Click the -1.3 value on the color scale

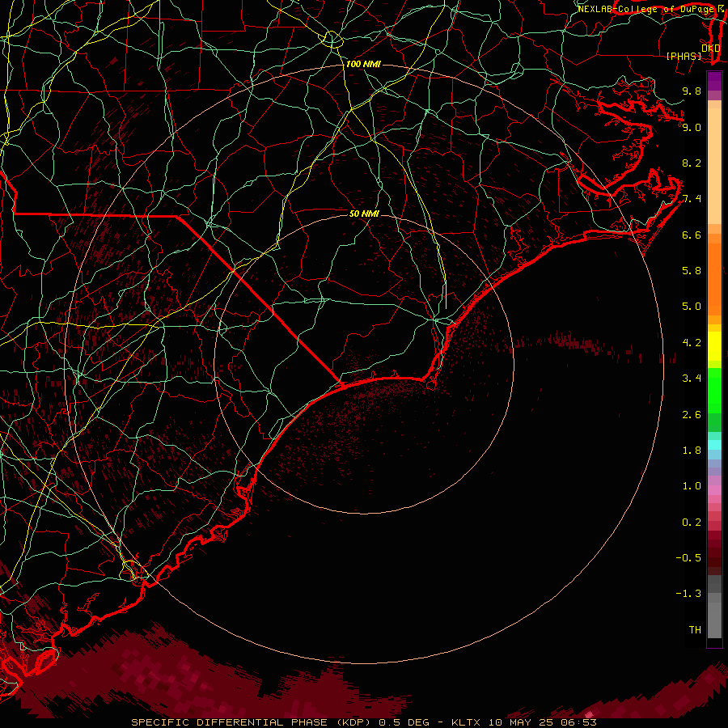tap(688, 594)
